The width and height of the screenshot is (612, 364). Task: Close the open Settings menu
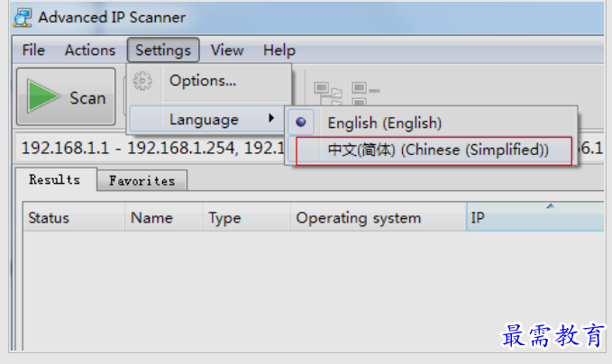pos(163,50)
